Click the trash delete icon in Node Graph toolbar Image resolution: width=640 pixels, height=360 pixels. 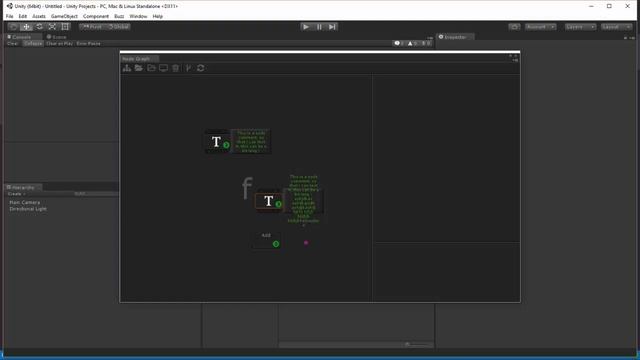(x=176, y=68)
